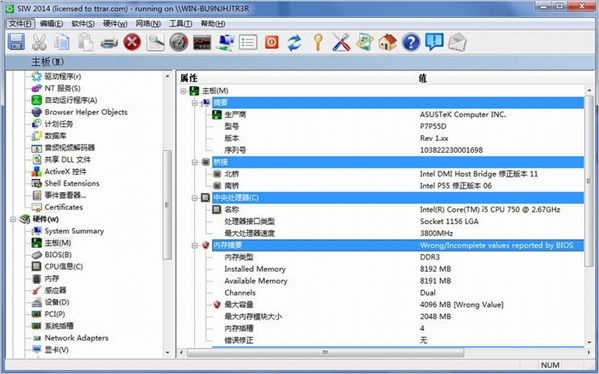Click the Save floppy disk toolbar icon
Image resolution: width=599 pixels, height=374 pixels.
(16, 42)
